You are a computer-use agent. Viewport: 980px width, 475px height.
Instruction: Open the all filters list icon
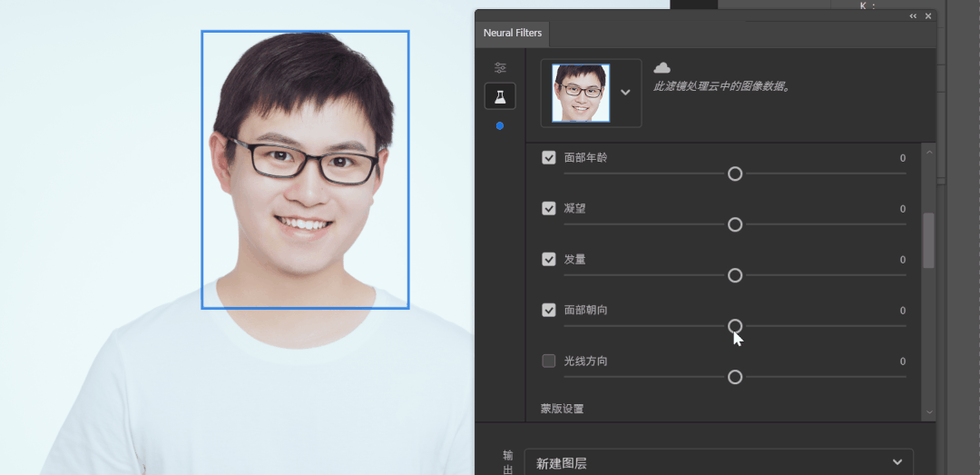point(500,67)
